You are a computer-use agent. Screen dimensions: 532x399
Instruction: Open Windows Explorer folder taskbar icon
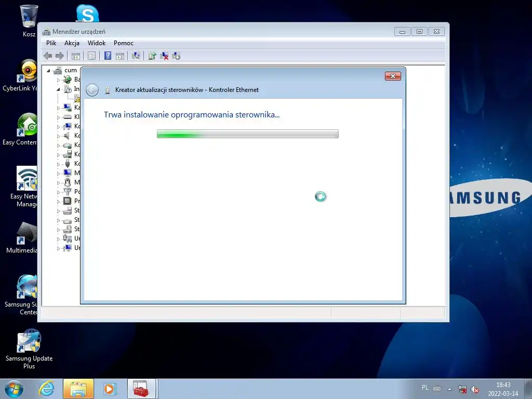pos(78,389)
